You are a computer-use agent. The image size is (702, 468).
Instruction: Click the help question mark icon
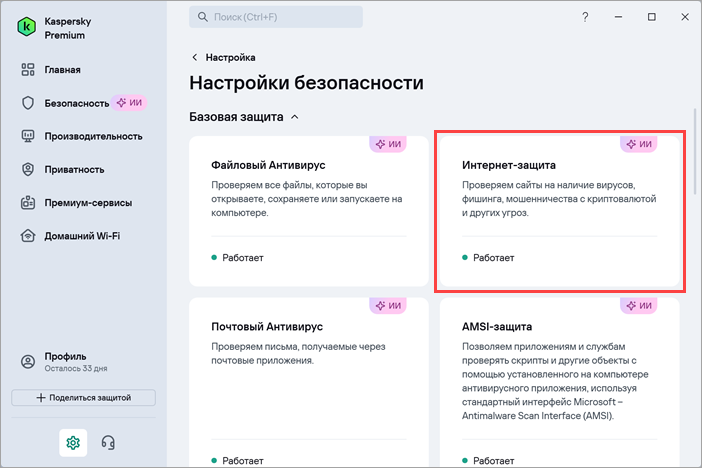(x=585, y=17)
